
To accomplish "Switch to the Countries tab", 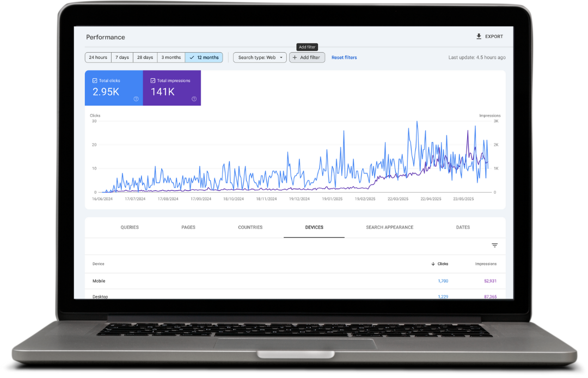I will (250, 227).
